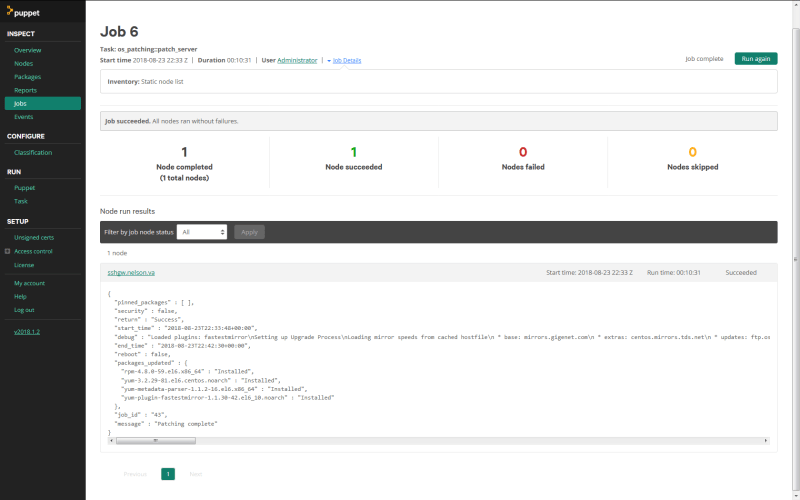Screen dimensions: 800x500
Task: Click the Nodes skipped count 0
Action: pyautogui.click(x=692, y=152)
